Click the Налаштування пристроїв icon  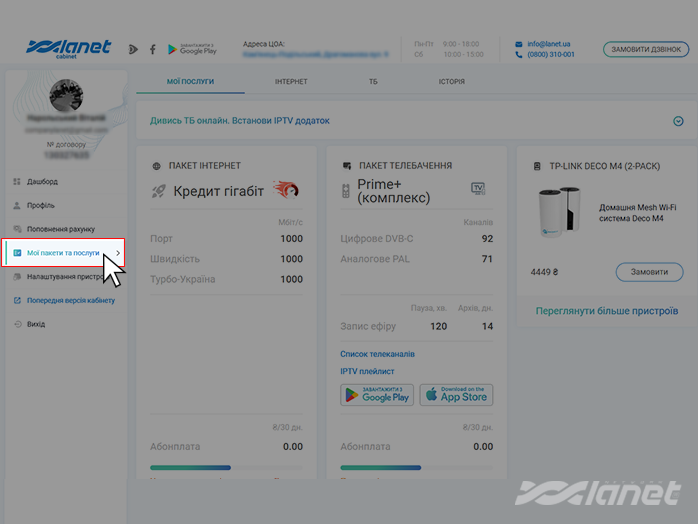17,276
